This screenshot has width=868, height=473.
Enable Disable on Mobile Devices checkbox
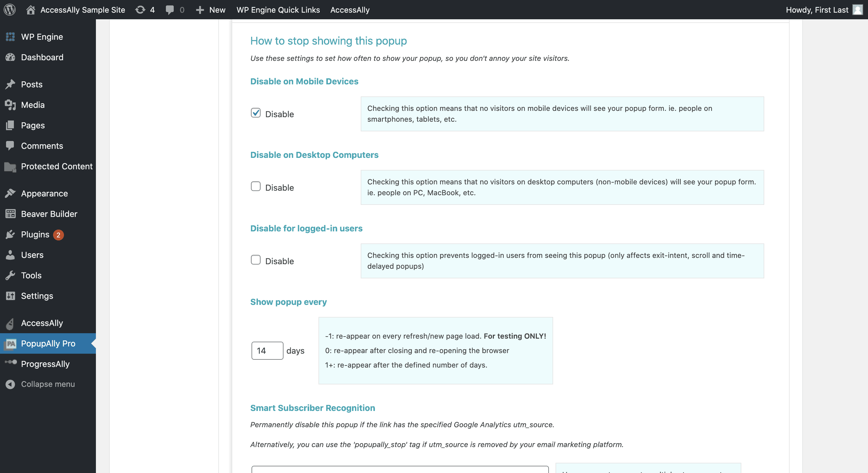pyautogui.click(x=255, y=112)
